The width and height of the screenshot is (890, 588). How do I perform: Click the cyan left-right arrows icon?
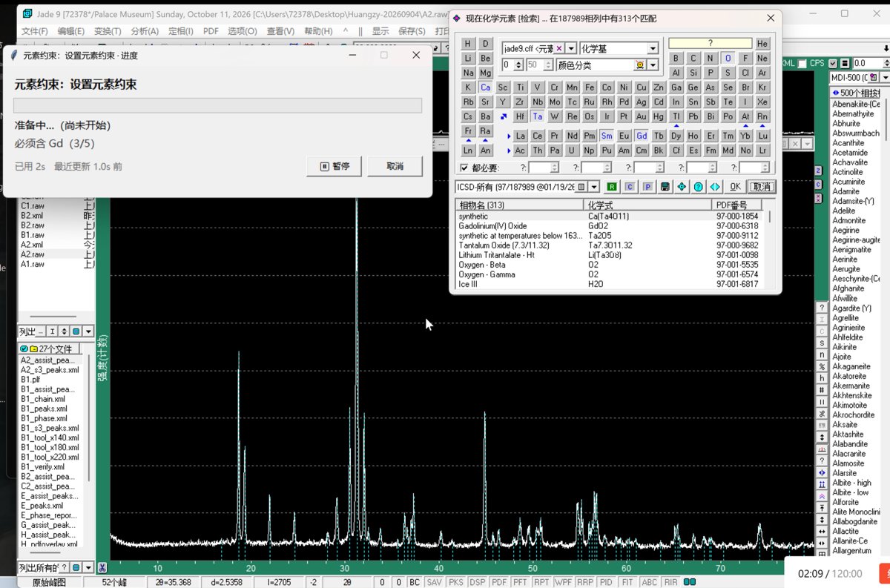[x=715, y=187]
